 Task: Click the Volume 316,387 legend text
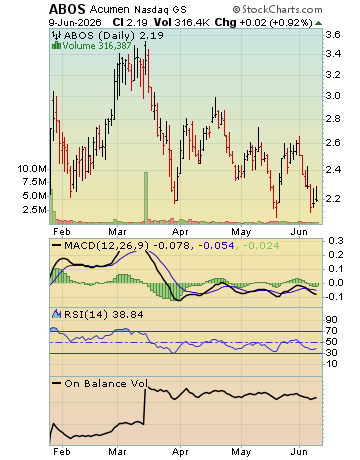click(x=97, y=46)
